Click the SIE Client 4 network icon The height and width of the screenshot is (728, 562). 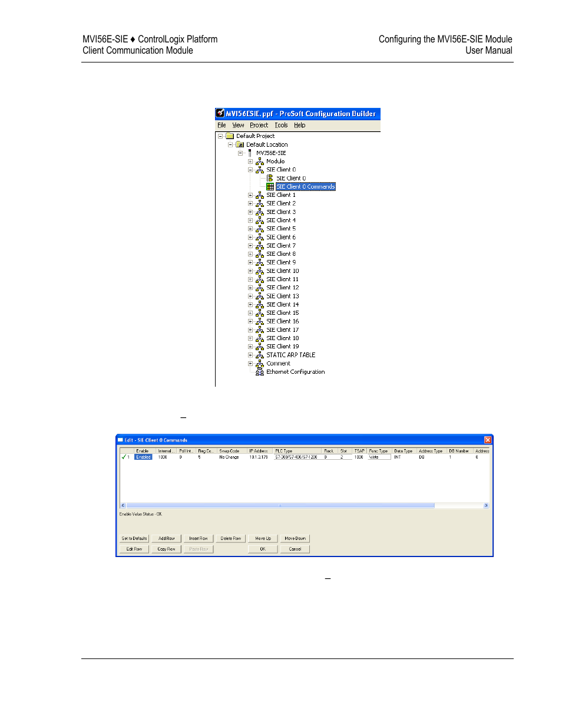point(260,220)
